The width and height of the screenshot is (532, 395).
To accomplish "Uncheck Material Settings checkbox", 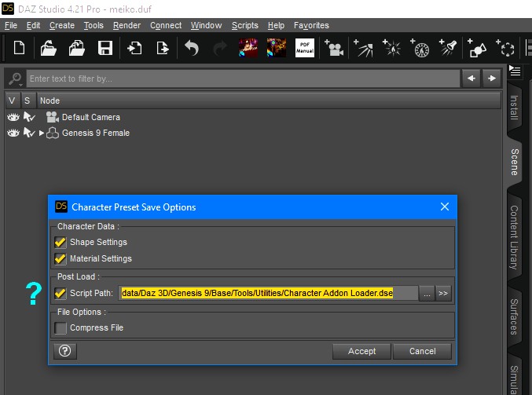I will [61, 258].
